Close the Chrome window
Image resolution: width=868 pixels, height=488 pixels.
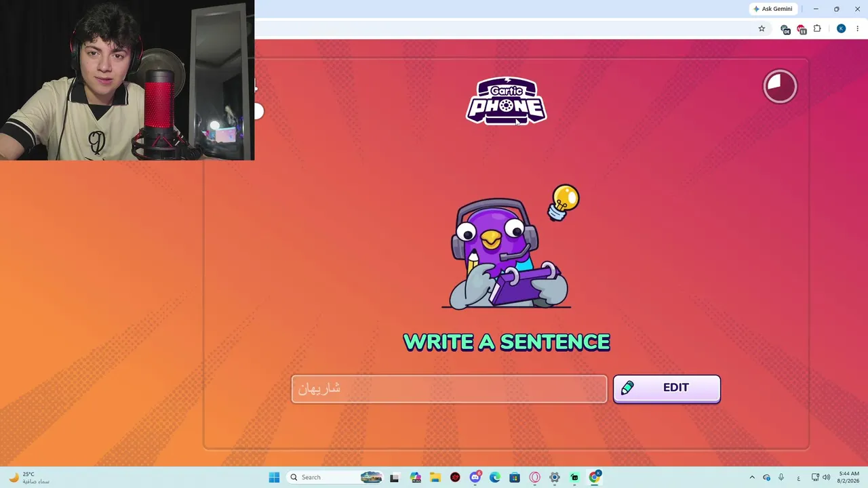(x=857, y=9)
